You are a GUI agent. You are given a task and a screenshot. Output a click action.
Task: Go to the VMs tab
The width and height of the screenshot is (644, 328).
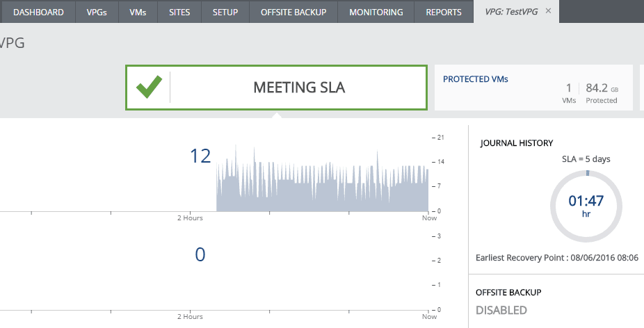pyautogui.click(x=138, y=12)
